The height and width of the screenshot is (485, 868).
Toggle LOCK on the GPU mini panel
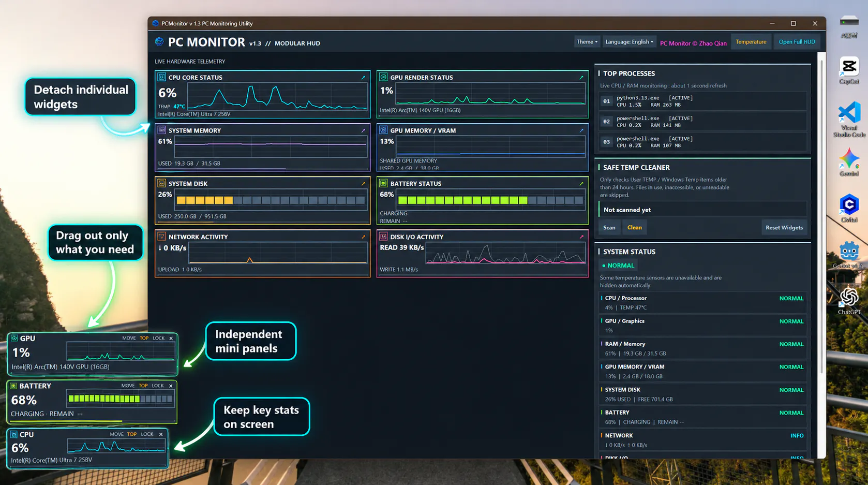158,338
